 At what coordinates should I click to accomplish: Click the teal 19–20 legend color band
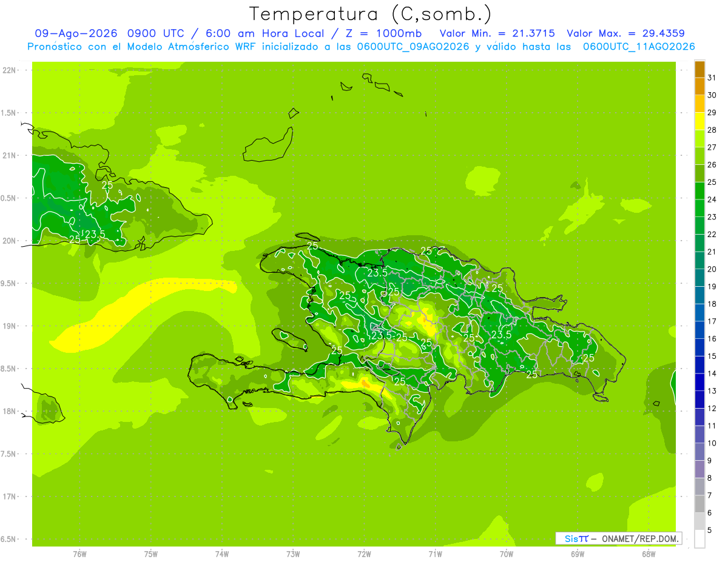699,278
